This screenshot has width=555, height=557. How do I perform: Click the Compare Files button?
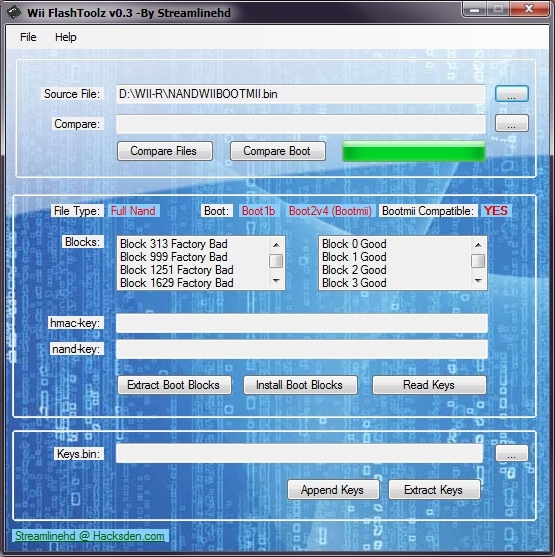(165, 151)
